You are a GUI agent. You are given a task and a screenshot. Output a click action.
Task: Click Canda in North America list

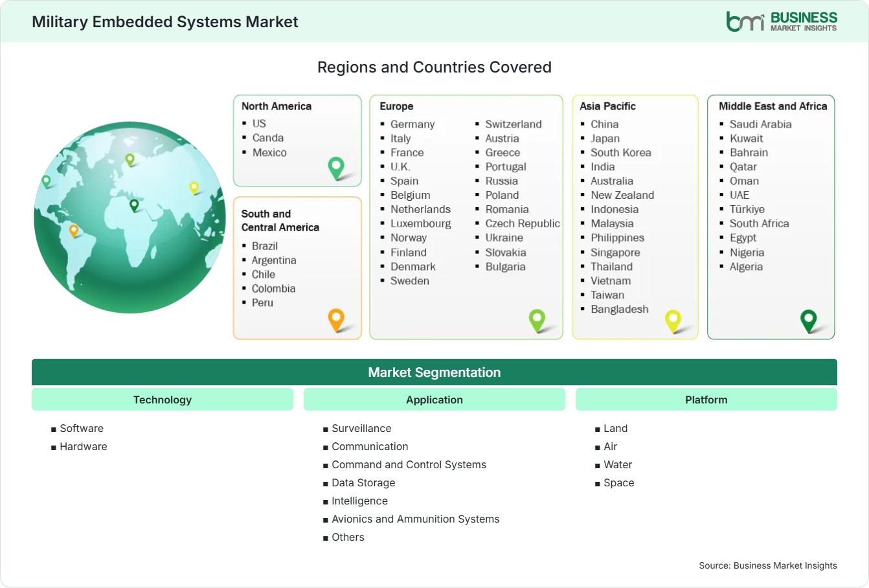pos(268,138)
